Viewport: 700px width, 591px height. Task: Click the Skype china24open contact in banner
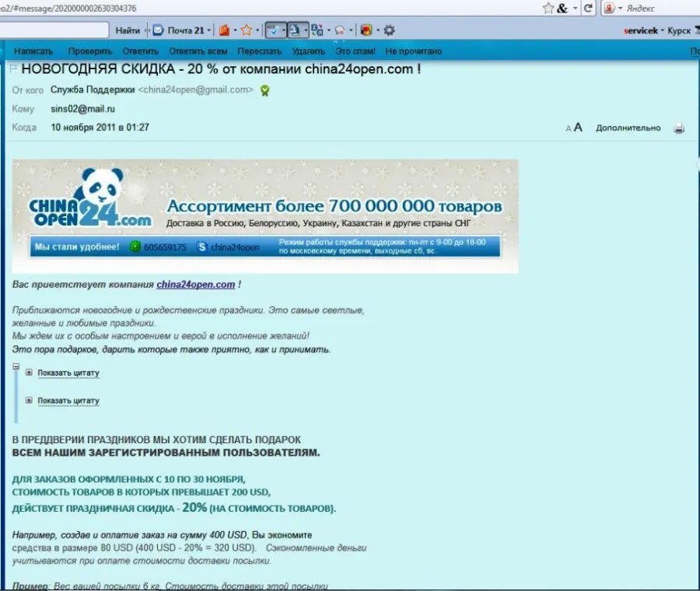(x=228, y=247)
